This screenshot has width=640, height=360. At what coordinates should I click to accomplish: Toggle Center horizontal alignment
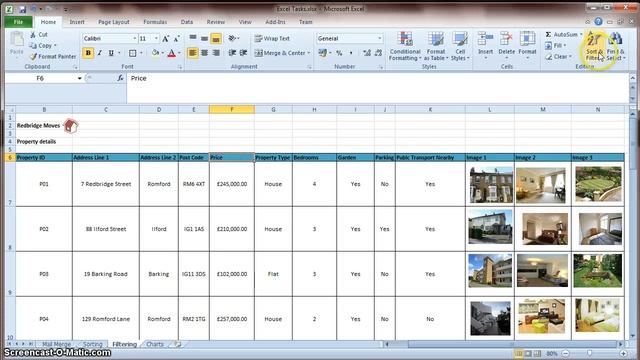click(x=204, y=53)
